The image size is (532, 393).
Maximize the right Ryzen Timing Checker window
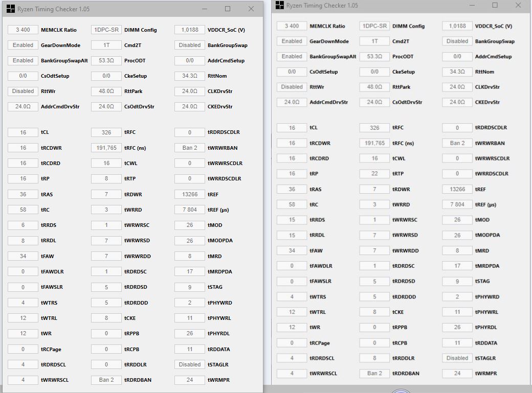click(x=495, y=5)
